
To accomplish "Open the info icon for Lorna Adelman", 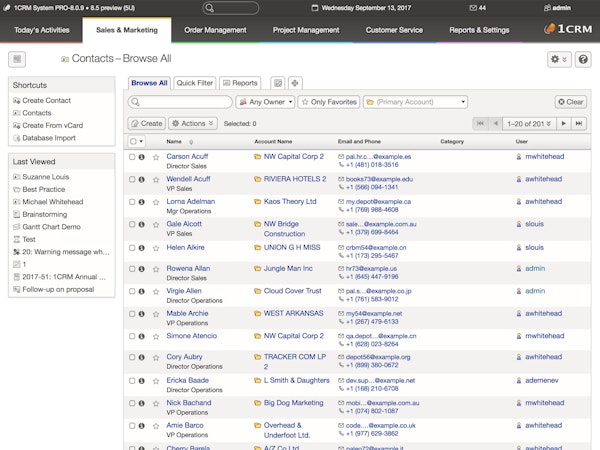I will [142, 202].
